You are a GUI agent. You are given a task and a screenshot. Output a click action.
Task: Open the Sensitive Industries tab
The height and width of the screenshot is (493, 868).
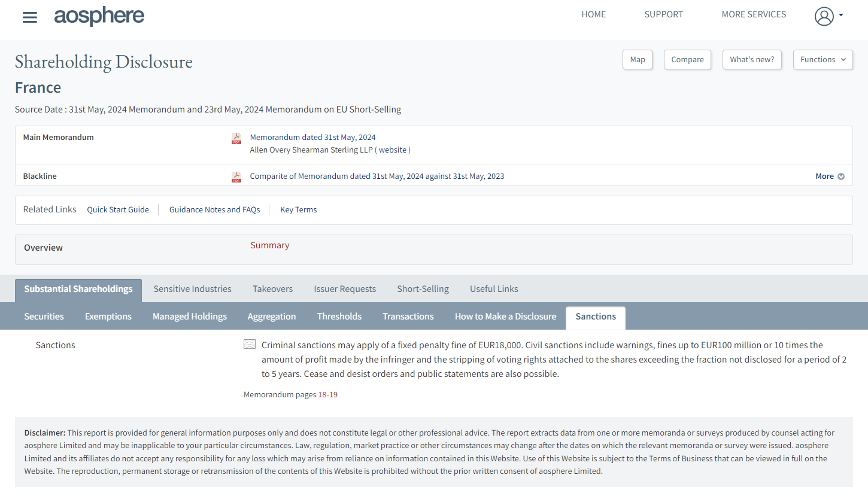pyautogui.click(x=192, y=289)
